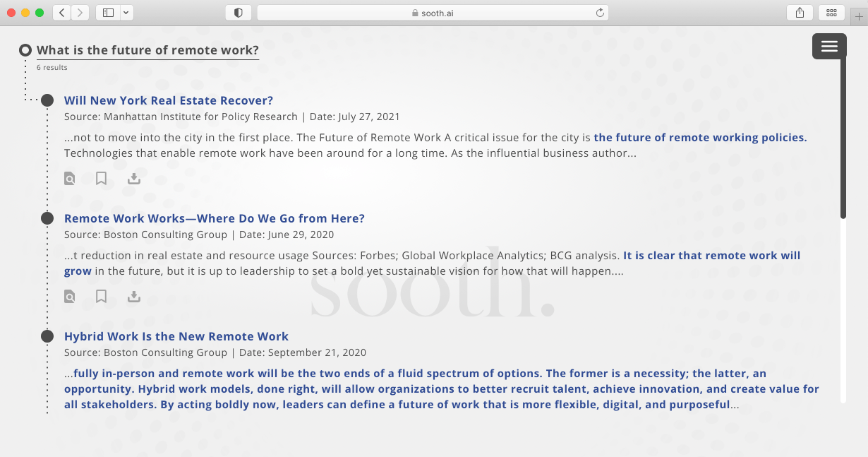Image resolution: width=868 pixels, height=457 pixels.
Task: Click preview icon under Remote Work Works result
Action: pyautogui.click(x=69, y=297)
